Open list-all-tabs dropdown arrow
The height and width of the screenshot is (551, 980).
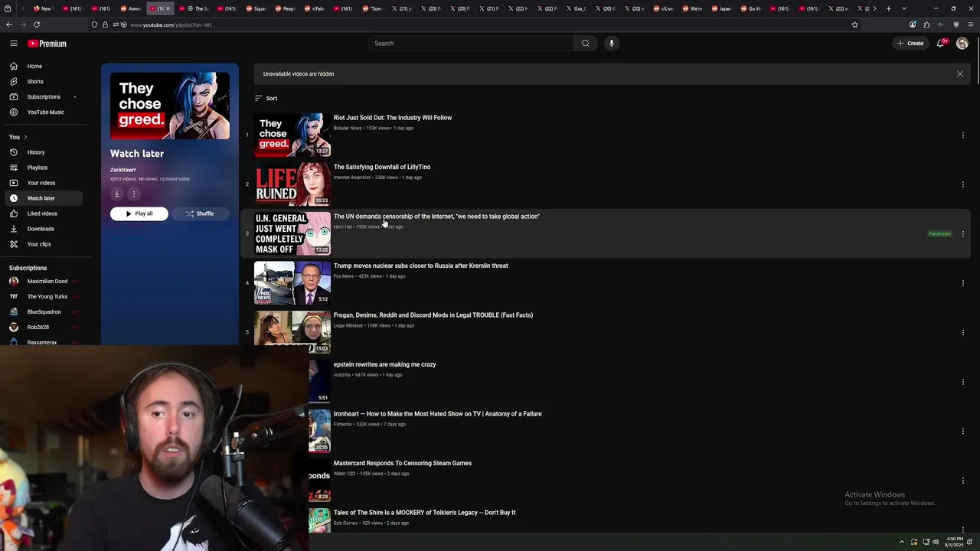pos(904,8)
